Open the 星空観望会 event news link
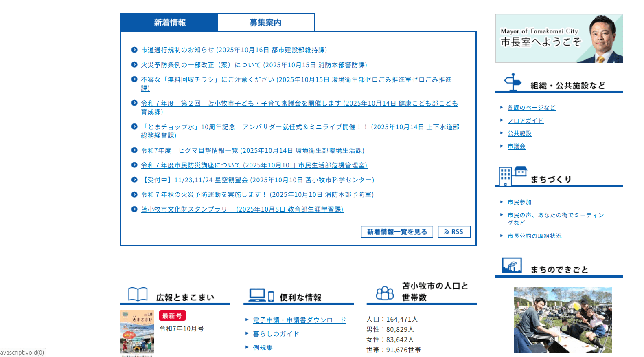Viewport: 644px width, 357px height. pos(257,180)
